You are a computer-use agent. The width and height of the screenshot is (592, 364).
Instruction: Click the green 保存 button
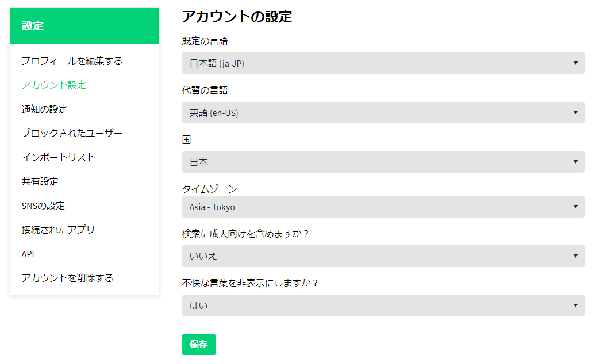pos(198,344)
